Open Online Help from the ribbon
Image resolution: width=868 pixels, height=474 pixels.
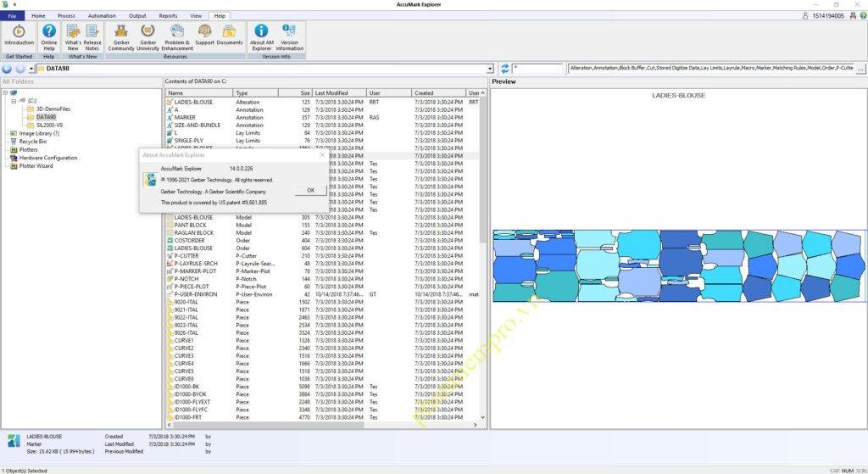tap(49, 35)
